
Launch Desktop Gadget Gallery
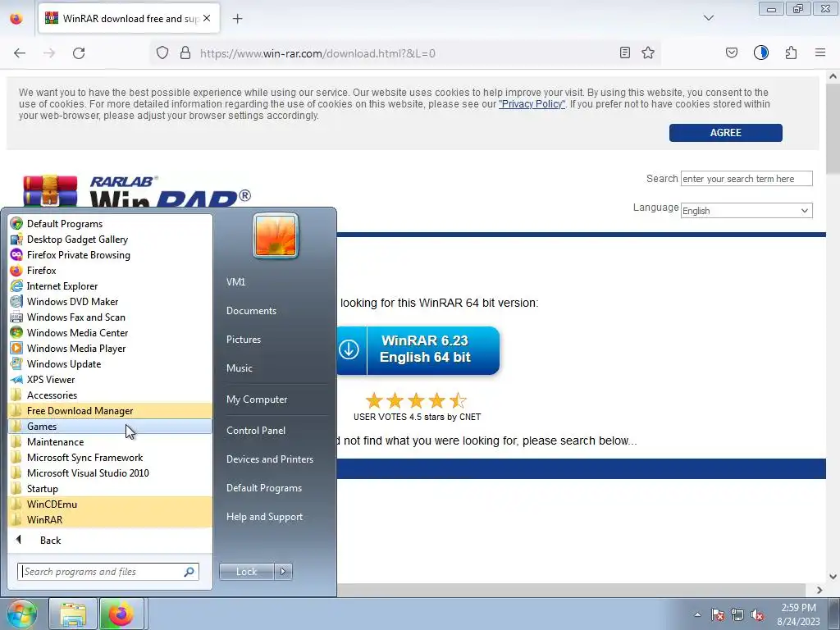pos(110,240)
